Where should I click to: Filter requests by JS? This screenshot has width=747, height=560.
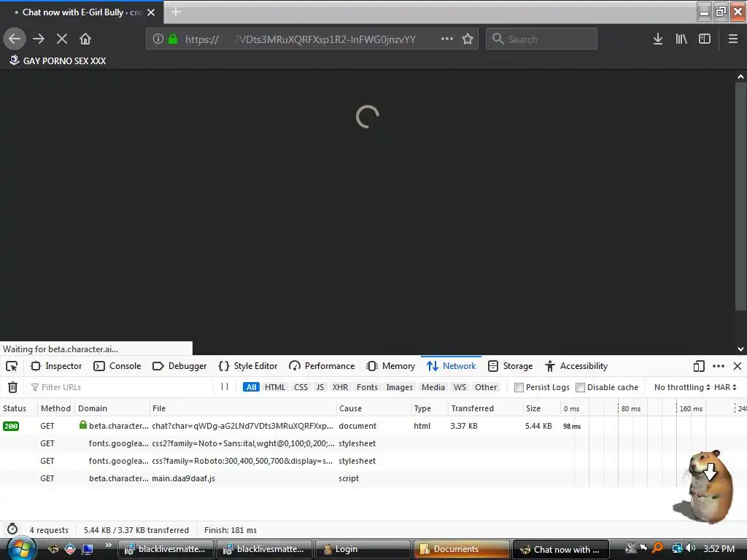click(320, 387)
